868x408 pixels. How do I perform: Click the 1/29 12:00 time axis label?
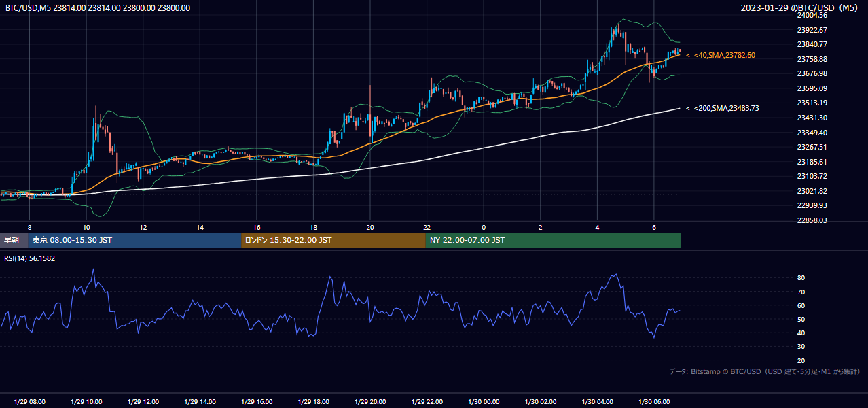pos(143,402)
